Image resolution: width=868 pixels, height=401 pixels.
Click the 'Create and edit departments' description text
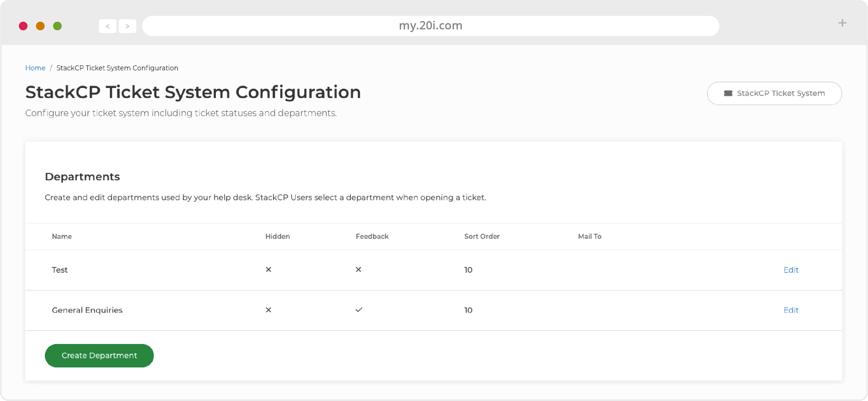[265, 198]
